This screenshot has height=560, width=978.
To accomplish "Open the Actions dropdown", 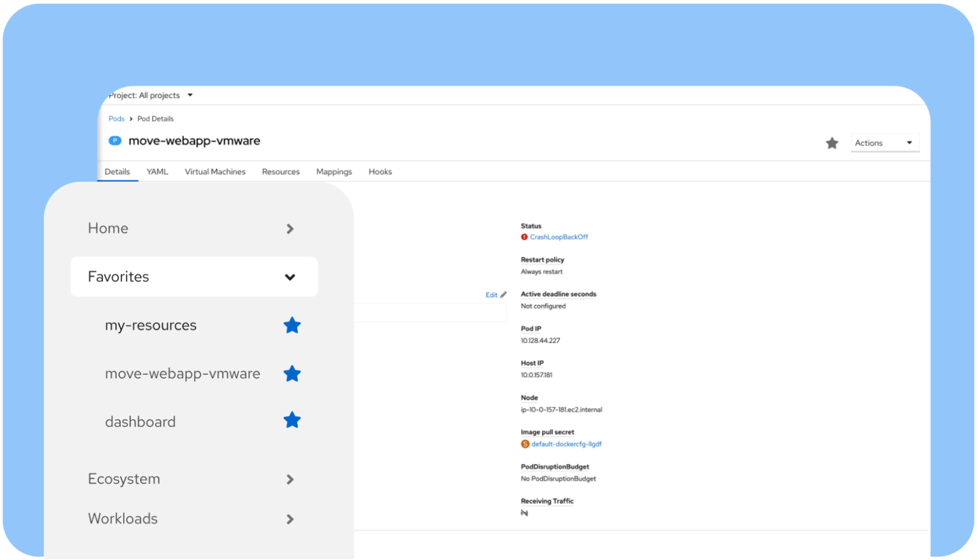I will pyautogui.click(x=885, y=143).
